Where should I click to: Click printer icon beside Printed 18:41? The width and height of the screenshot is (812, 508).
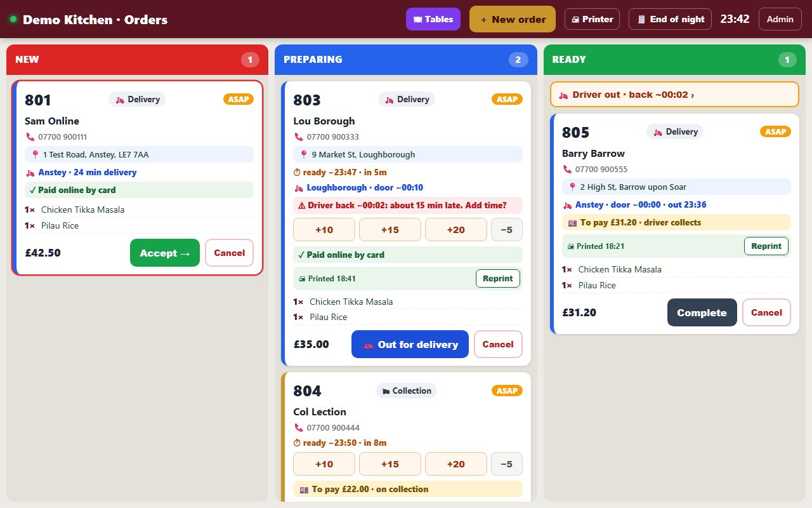coord(302,279)
